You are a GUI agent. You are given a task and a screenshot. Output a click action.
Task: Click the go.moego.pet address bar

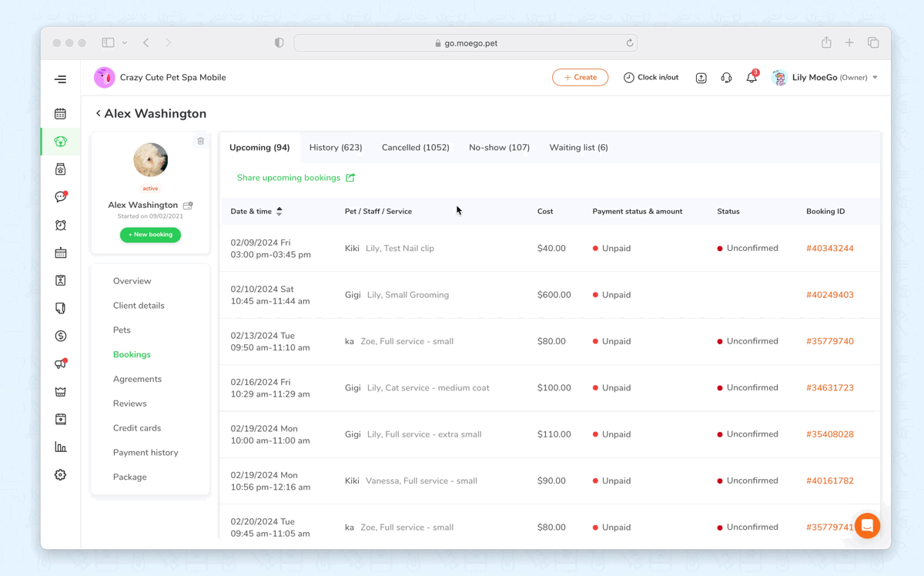[x=466, y=43]
